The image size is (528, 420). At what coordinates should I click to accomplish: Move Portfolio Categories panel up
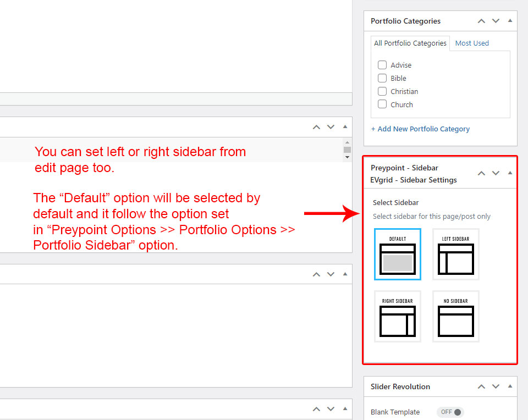[481, 21]
